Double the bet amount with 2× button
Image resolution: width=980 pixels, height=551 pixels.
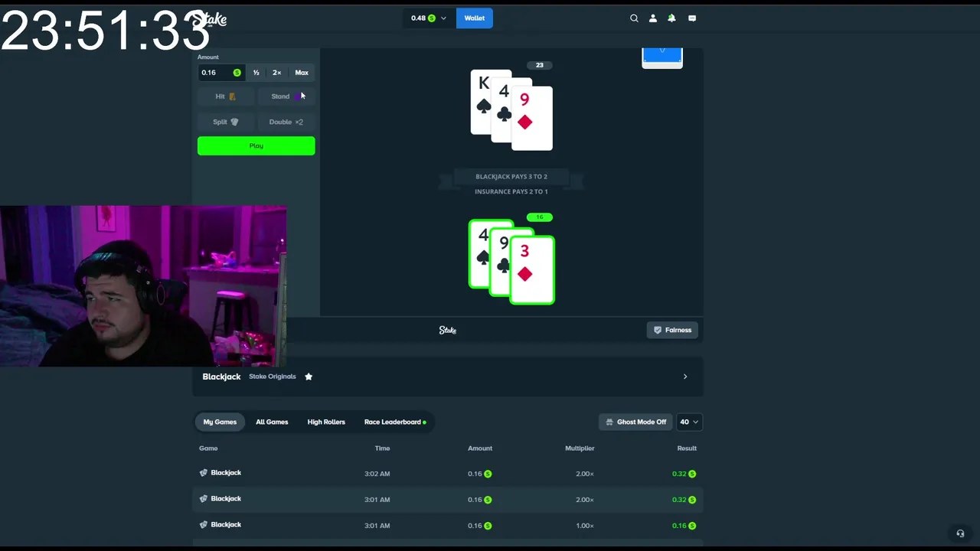277,73
